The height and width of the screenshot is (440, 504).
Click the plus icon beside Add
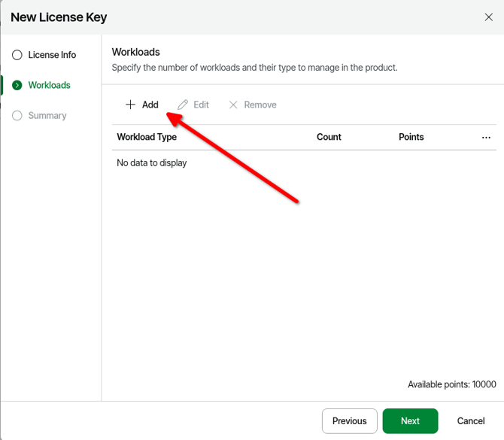click(130, 105)
